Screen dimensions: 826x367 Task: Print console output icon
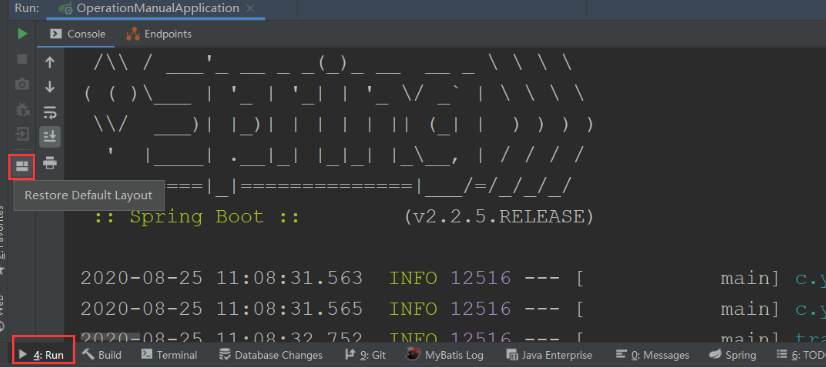point(50,163)
